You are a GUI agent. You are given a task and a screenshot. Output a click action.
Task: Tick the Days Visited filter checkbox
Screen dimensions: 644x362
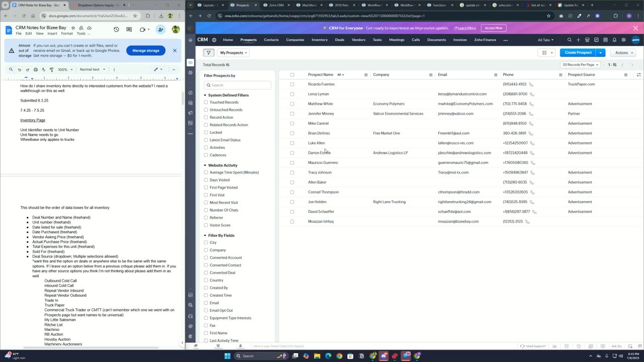click(x=206, y=180)
